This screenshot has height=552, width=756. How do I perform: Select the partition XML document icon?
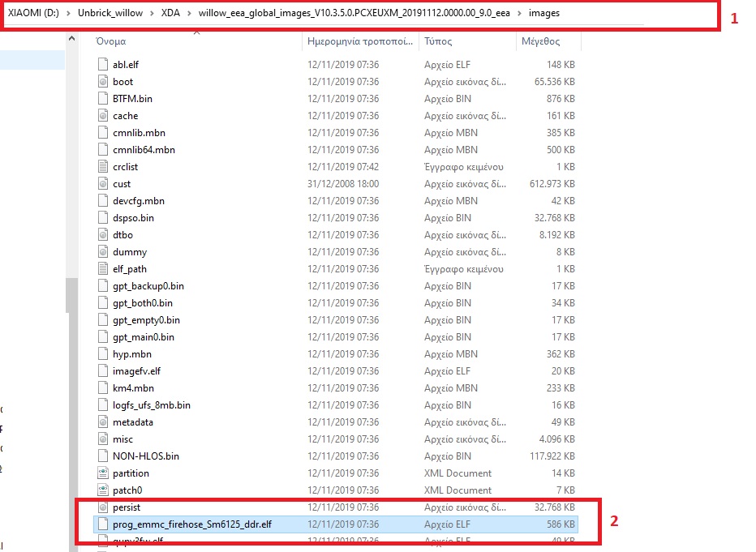[x=102, y=473]
